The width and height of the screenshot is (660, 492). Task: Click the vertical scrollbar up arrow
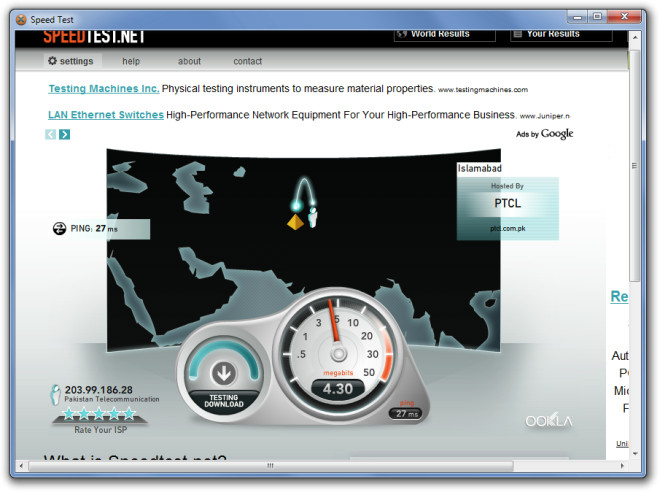click(x=635, y=37)
